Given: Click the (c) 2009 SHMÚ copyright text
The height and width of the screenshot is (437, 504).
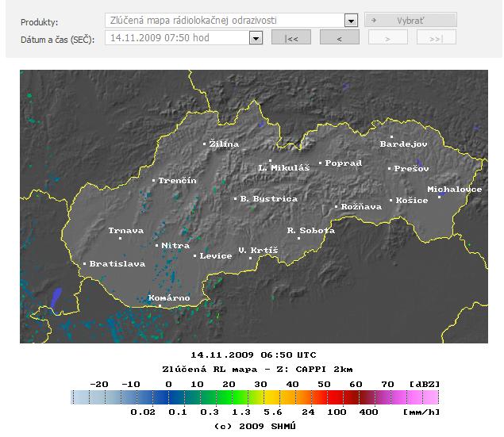Looking at the screenshot, I should click(x=255, y=426).
